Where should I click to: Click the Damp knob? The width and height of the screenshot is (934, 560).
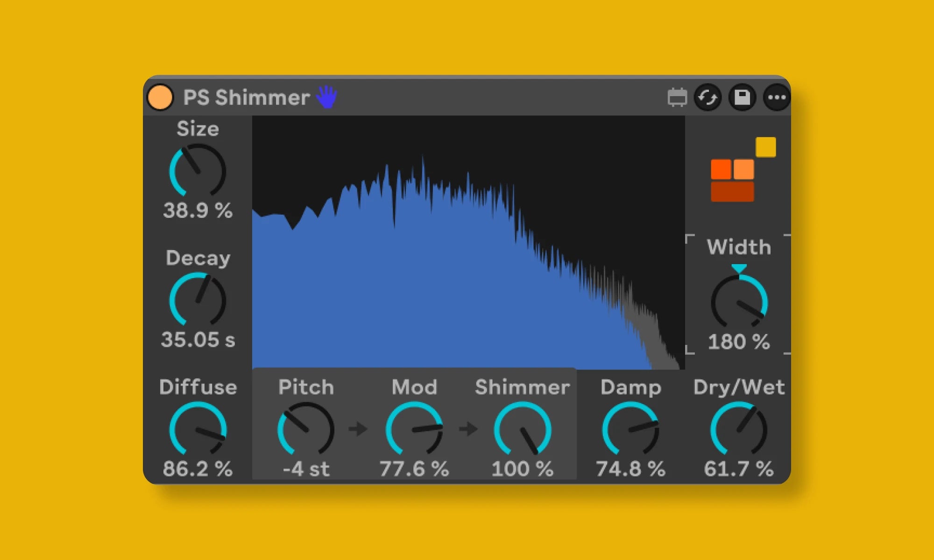click(x=630, y=429)
